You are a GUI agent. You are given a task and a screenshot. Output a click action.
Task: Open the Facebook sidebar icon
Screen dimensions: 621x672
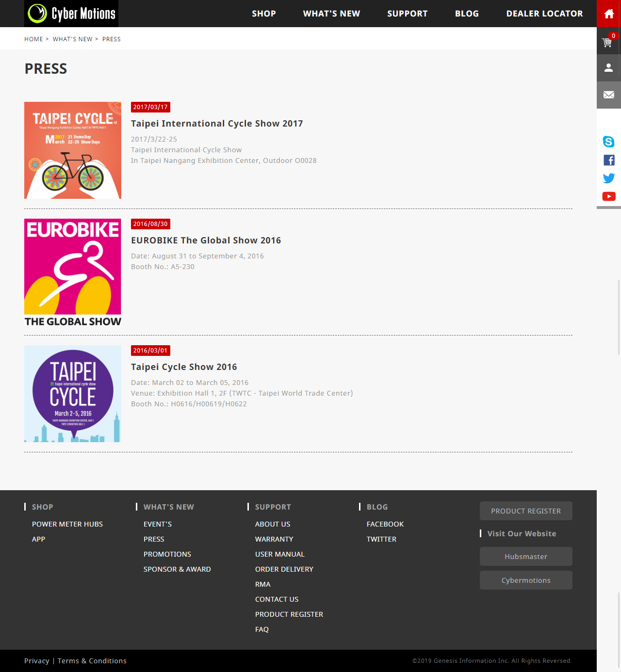609,160
